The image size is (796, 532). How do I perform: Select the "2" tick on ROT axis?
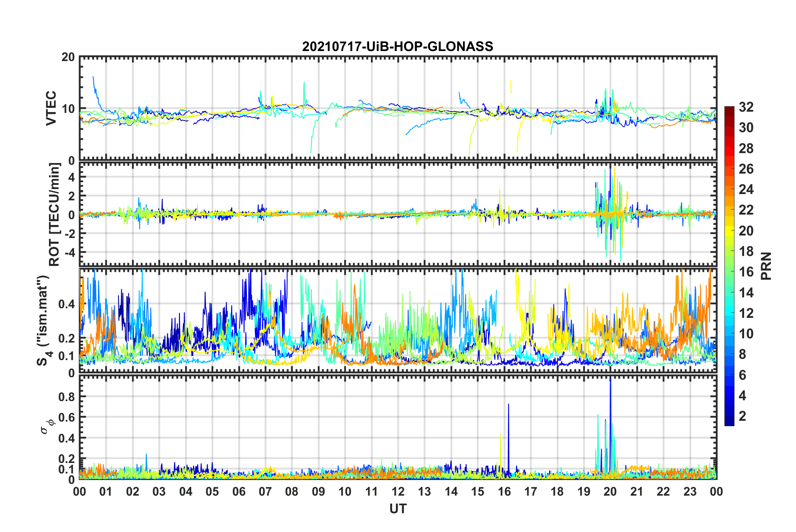click(72, 196)
